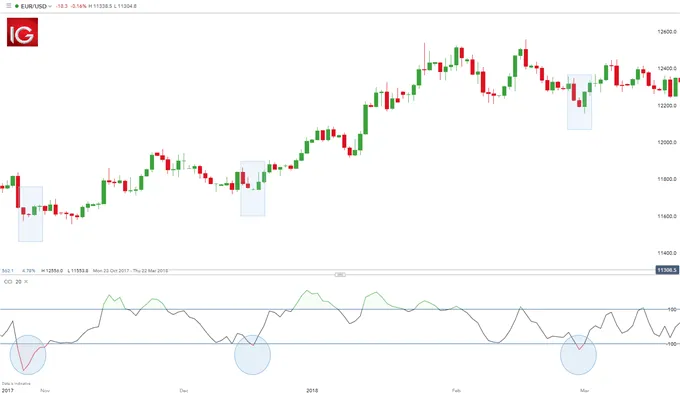Click the -100 level label on CCI axis
This screenshot has height=393, width=680.
672,344
